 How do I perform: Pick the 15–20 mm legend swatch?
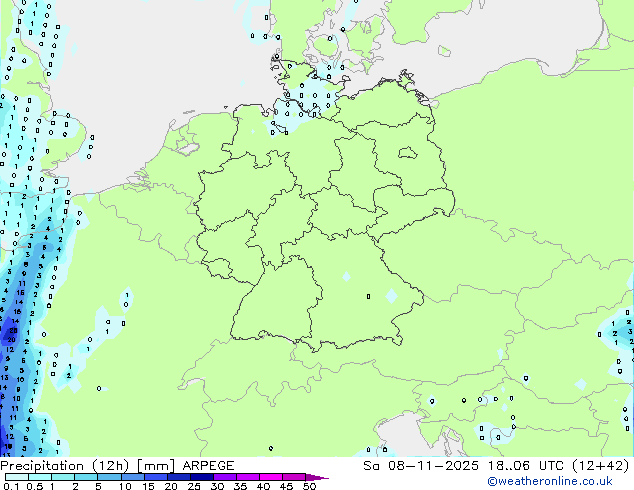pos(155,477)
